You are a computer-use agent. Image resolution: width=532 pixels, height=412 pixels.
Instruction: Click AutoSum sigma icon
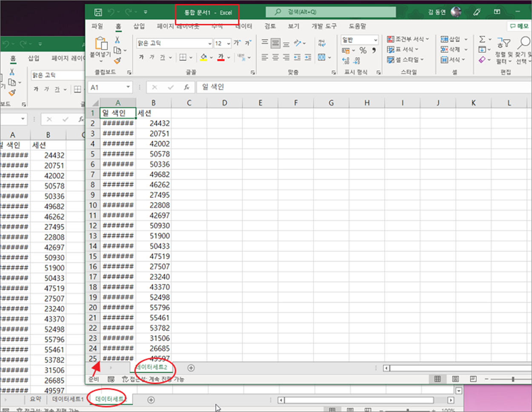pyautogui.click(x=482, y=39)
